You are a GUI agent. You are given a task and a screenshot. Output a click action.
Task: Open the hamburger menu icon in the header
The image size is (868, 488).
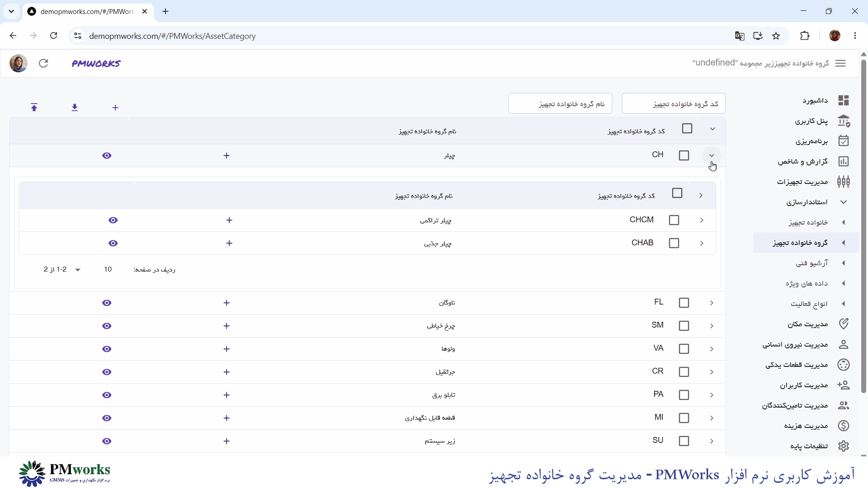tap(841, 63)
